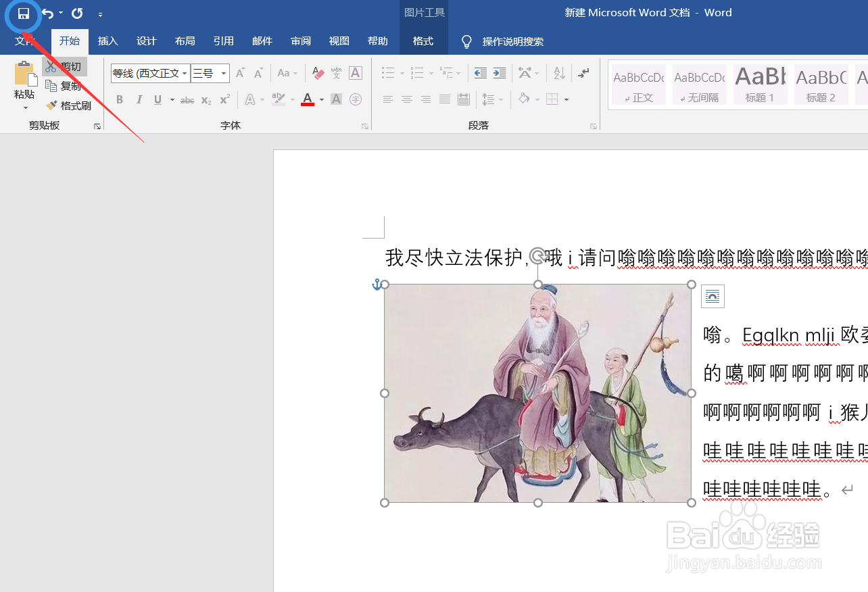Toggle Italic formatting
The height and width of the screenshot is (592, 868).
pyautogui.click(x=139, y=100)
